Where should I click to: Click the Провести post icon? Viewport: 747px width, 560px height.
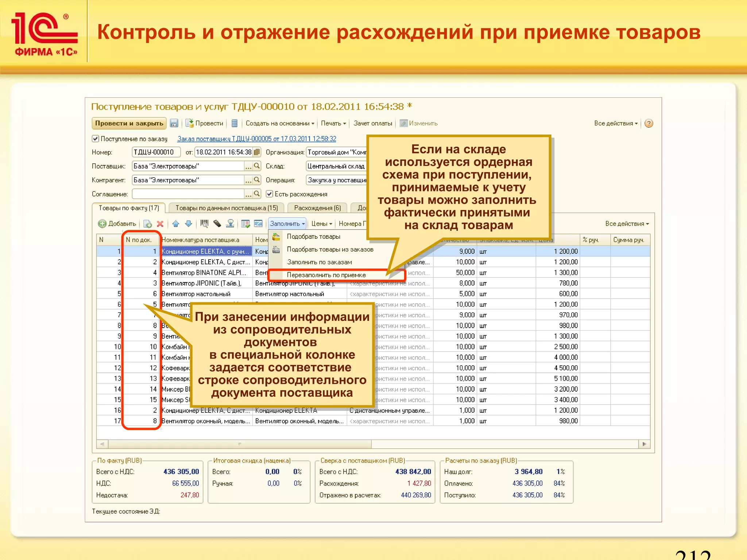coord(189,123)
